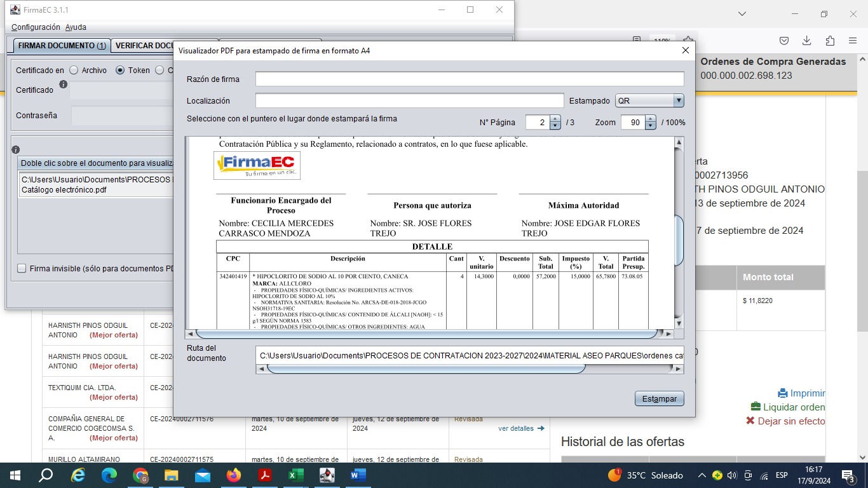Click the PDF preview horizontal scrollbar
Image resolution: width=868 pixels, height=488 pixels.
[426, 334]
